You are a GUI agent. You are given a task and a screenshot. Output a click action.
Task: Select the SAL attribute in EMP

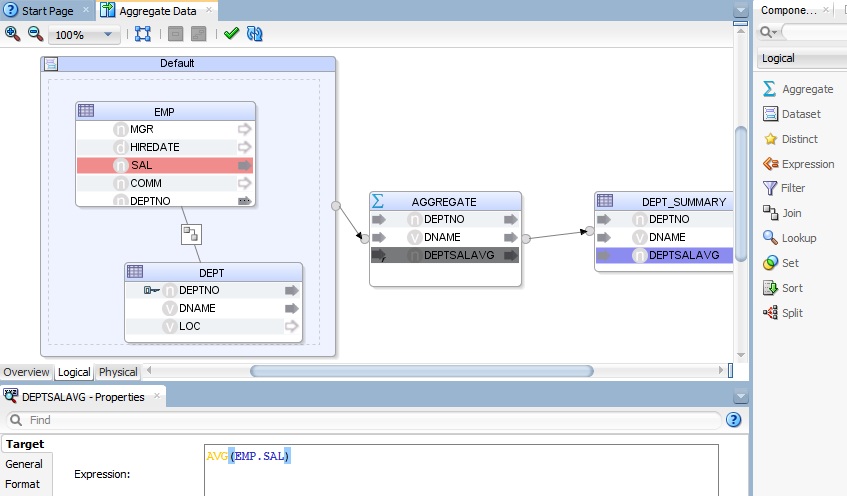click(x=165, y=165)
